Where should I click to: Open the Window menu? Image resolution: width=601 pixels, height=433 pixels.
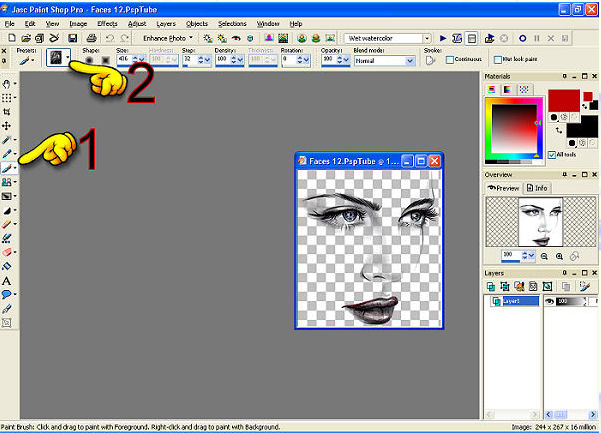[268, 24]
